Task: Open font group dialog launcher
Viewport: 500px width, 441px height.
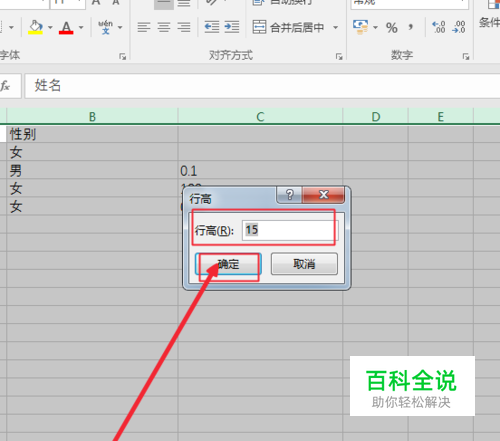Action: (x=123, y=57)
